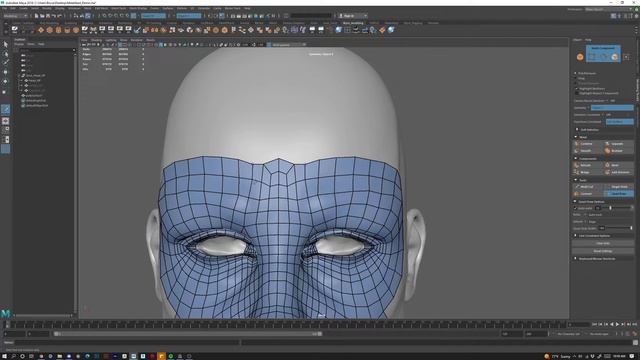This screenshot has height=360, width=640.
Task: Select defaultObjectSet in the Outliner
Action: coord(37,105)
